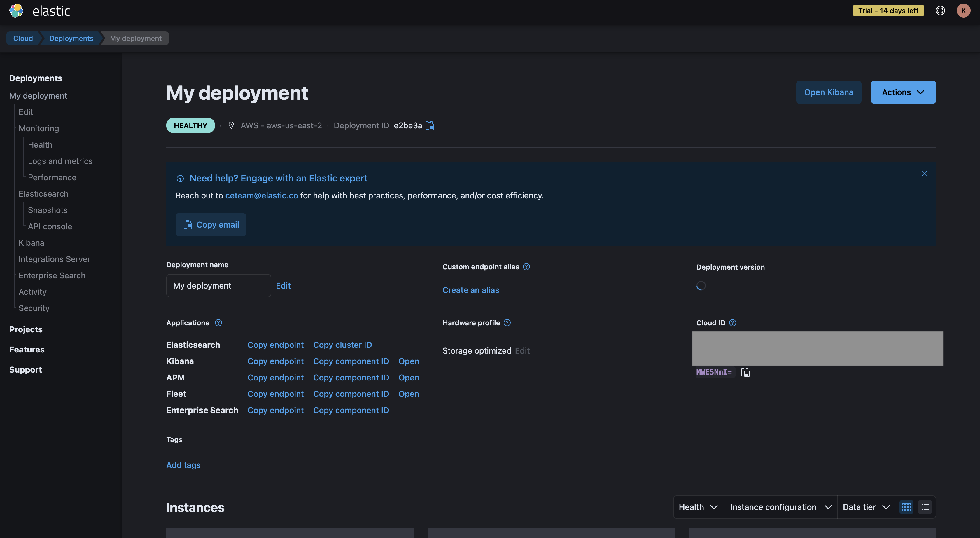Switch instances to list view

point(925,507)
